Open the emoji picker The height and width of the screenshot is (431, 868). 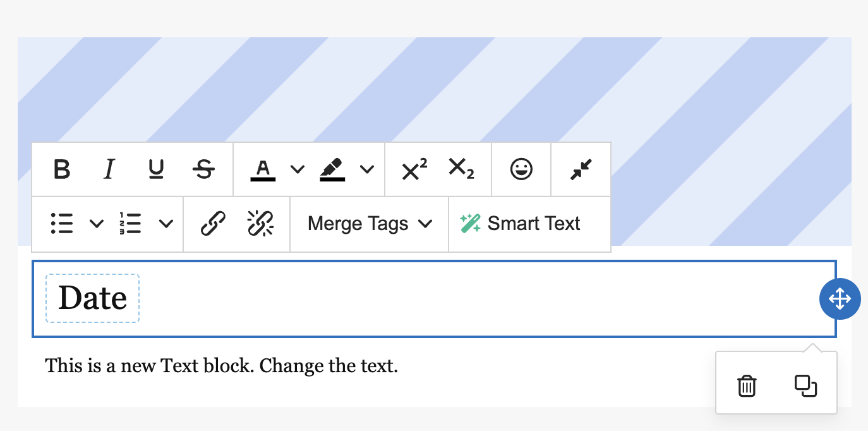point(521,169)
